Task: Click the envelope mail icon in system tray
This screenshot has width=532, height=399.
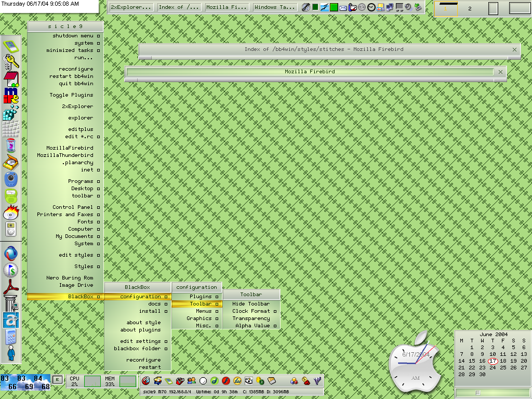Action: coord(343,7)
